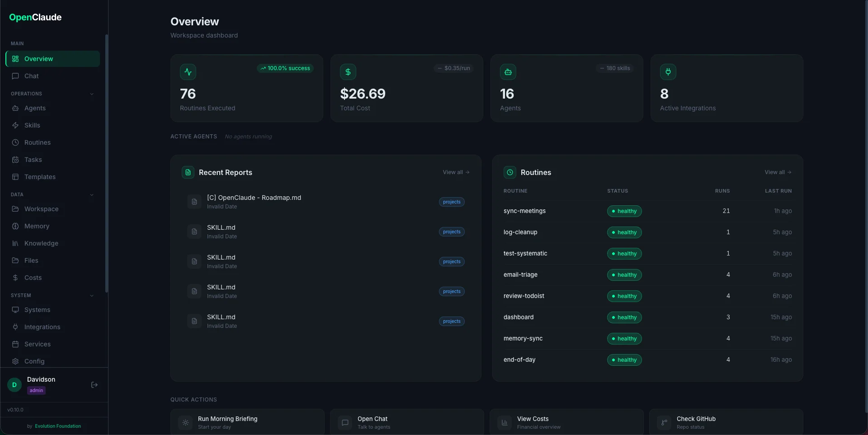Open the Chat page from sidebar
This screenshot has width=868, height=435.
click(52, 76)
